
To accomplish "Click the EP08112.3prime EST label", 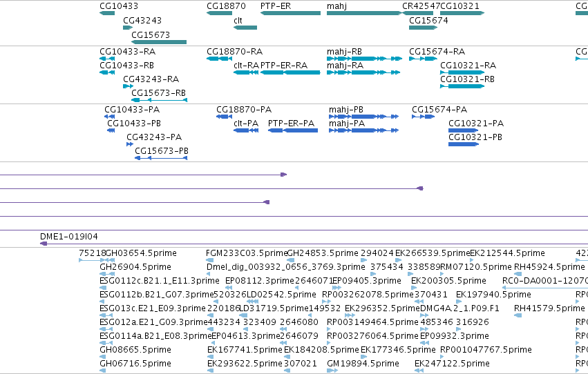I will (x=260, y=281).
